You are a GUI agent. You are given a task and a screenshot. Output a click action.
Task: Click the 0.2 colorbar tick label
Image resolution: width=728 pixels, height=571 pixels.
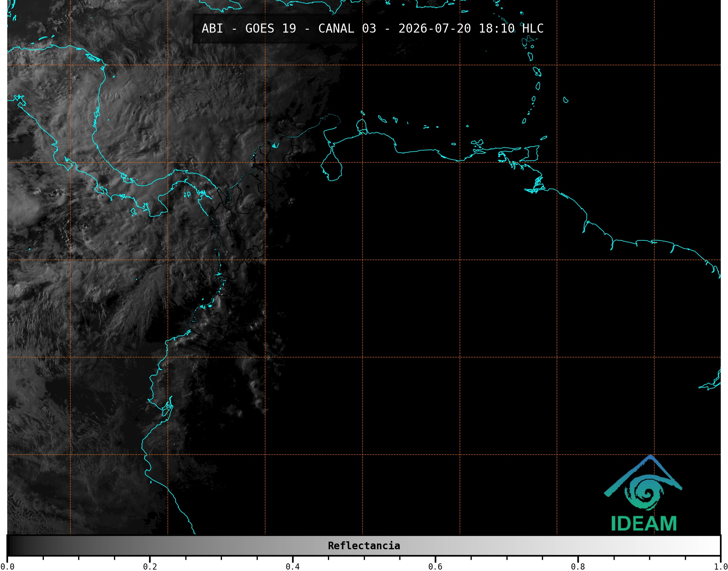(x=150, y=567)
